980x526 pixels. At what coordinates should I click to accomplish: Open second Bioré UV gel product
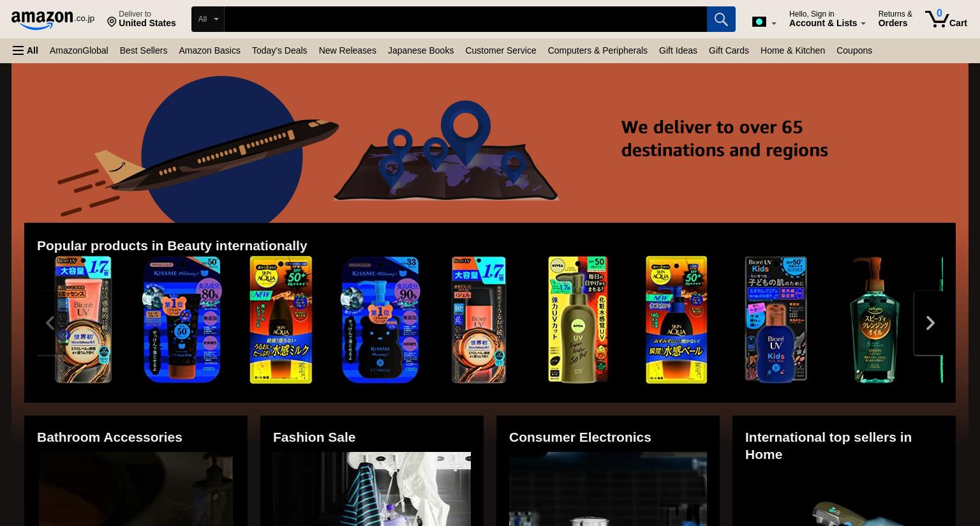tap(479, 320)
